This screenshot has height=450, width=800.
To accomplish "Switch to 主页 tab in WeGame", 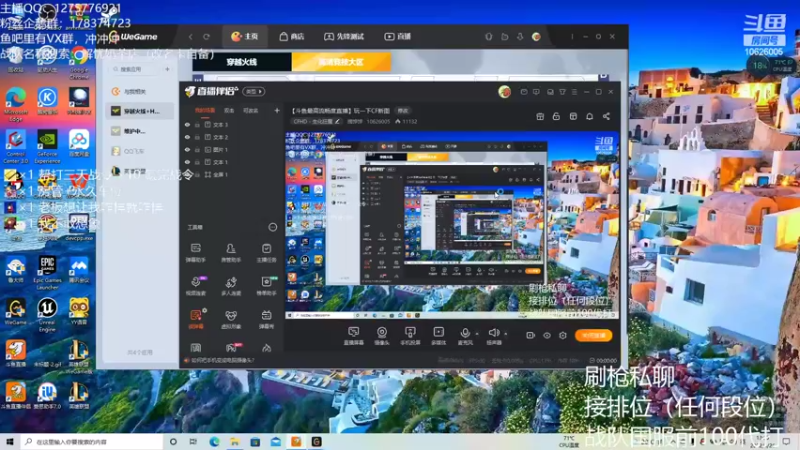I will [x=245, y=36].
